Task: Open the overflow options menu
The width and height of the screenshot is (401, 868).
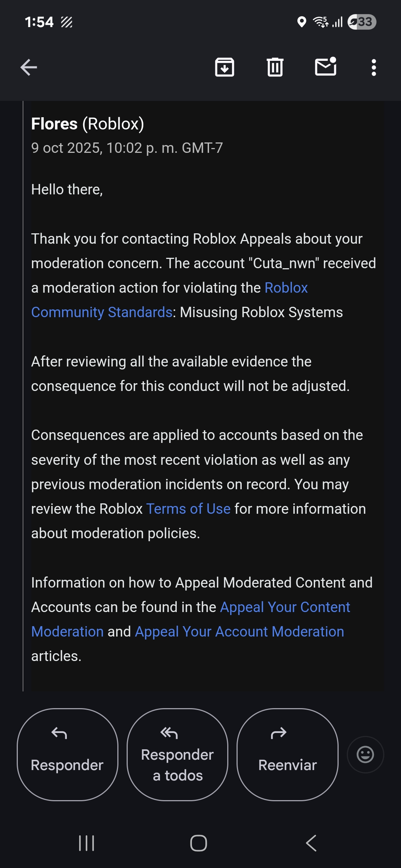Action: [x=373, y=67]
